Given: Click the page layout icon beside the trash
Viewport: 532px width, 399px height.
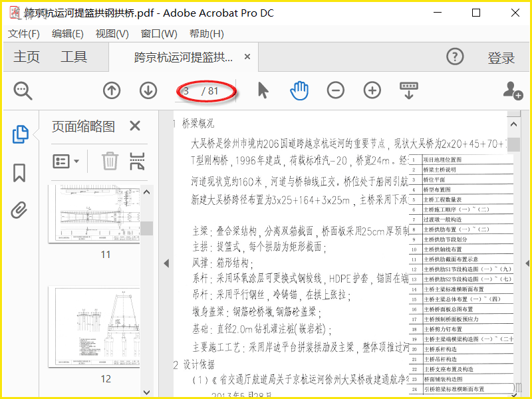Looking at the screenshot, I should point(137,161).
